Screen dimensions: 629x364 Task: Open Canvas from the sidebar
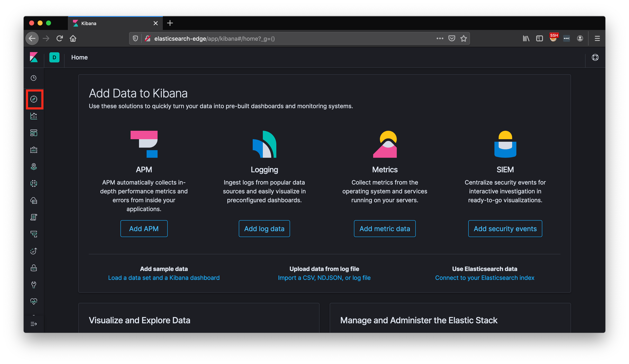34,150
